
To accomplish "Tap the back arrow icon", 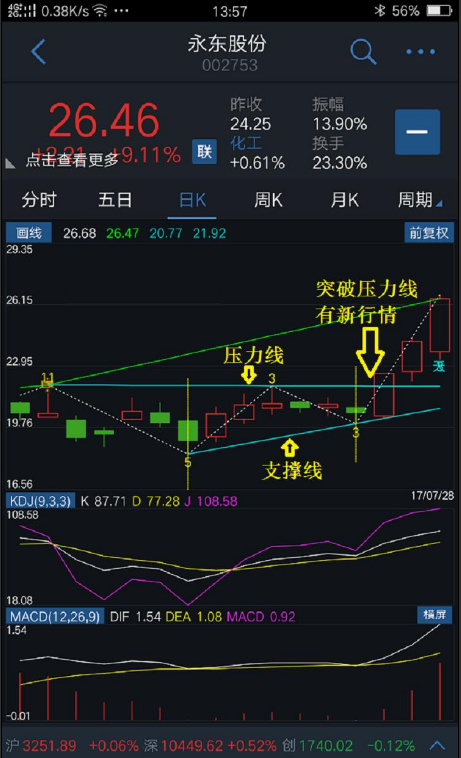I will click(38, 52).
